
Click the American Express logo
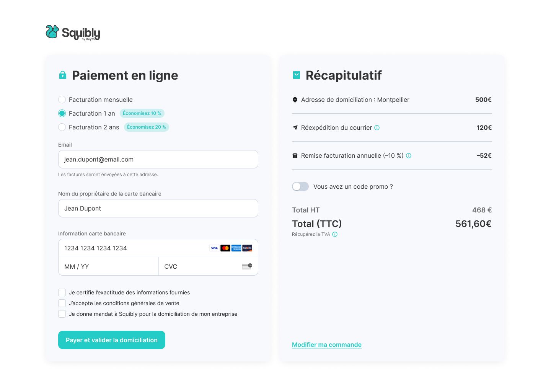click(236, 248)
